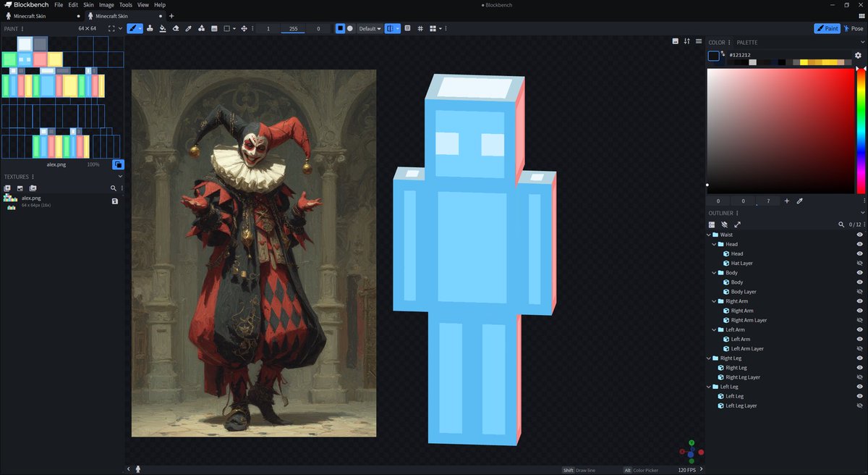Open mirror painting options arrow
Screen dimensions: 868x475
(398, 28)
